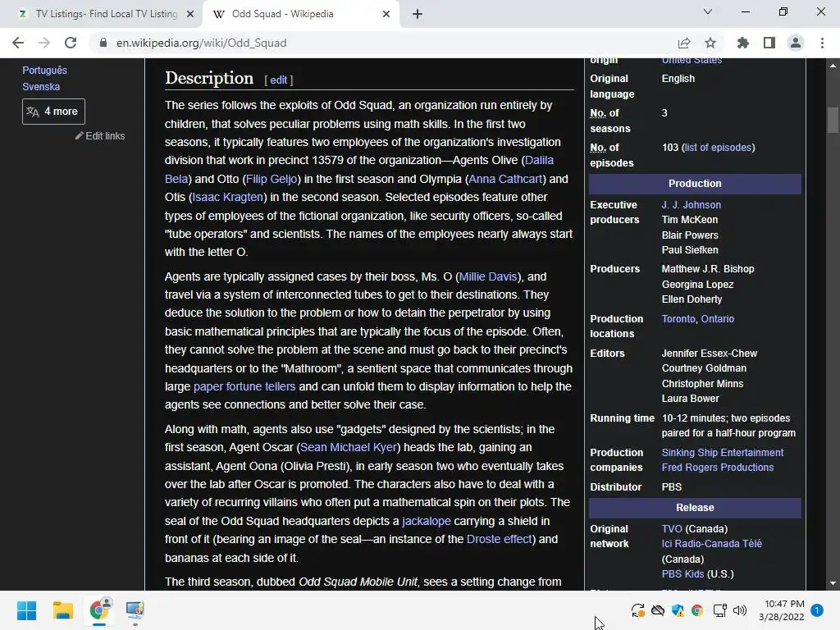The image size is (840, 630).
Task: Click the address bar URL
Action: click(x=202, y=43)
